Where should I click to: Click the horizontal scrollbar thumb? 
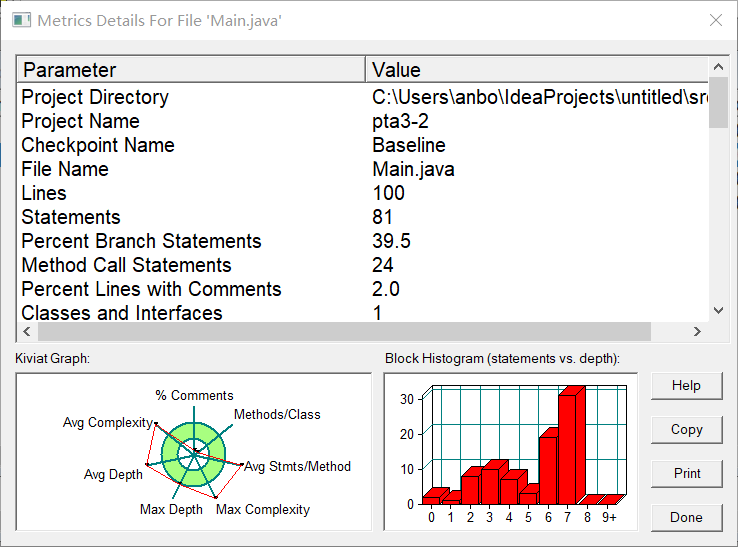344,331
